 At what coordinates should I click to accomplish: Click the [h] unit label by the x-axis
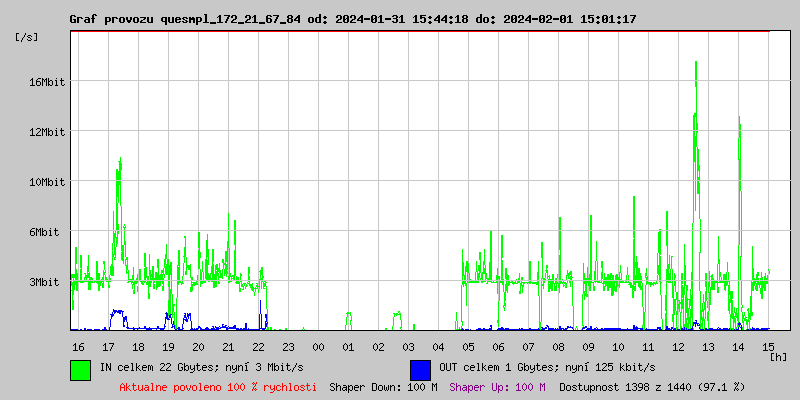777,356
